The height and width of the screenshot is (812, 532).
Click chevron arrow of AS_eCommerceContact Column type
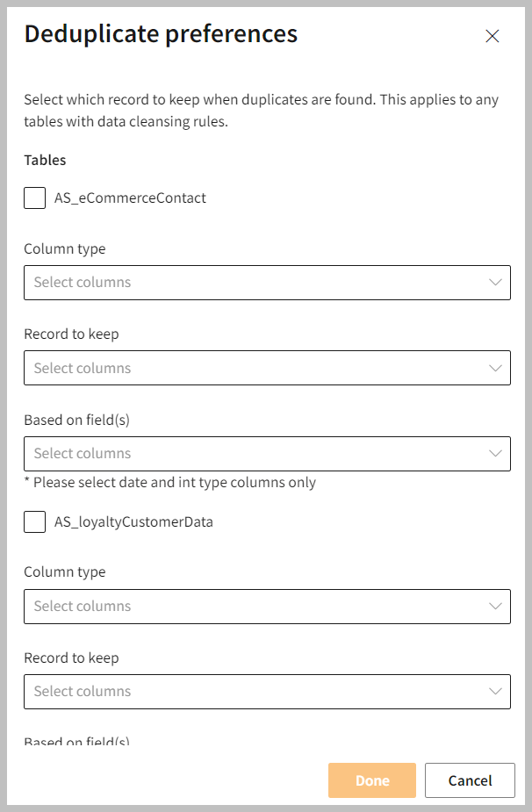[x=496, y=283]
